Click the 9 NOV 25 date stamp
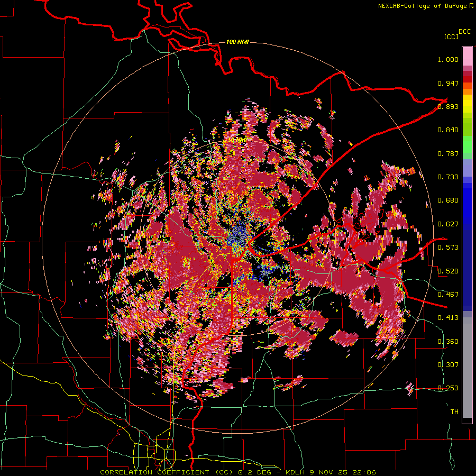 coord(328,472)
